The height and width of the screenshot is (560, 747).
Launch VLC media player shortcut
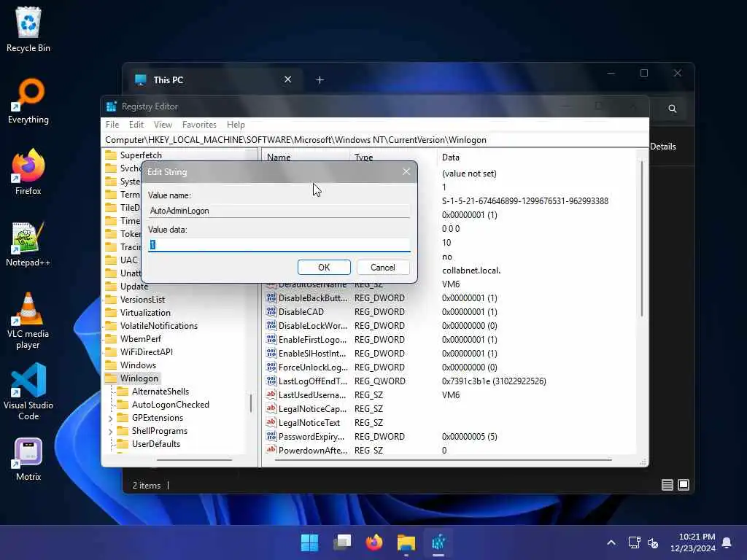click(28, 321)
